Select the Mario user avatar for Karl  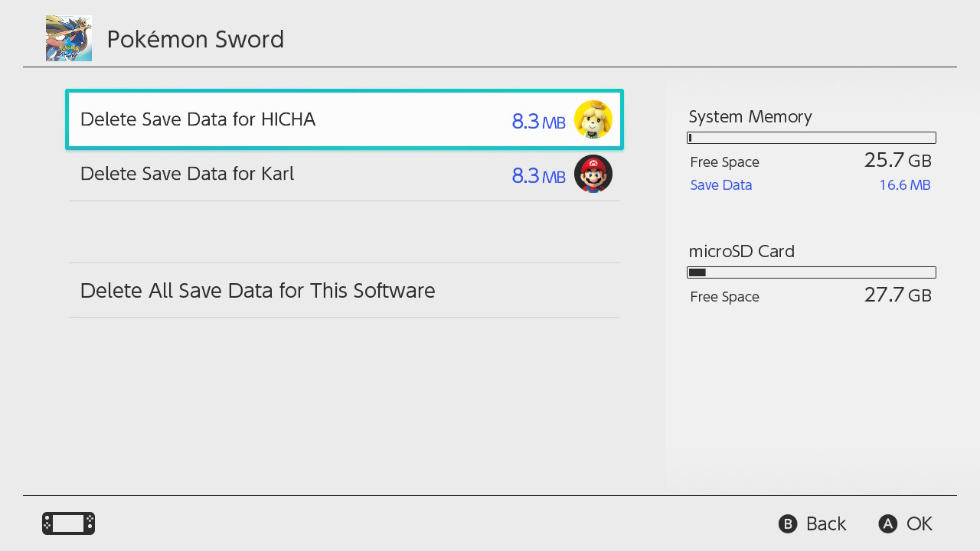pos(593,174)
